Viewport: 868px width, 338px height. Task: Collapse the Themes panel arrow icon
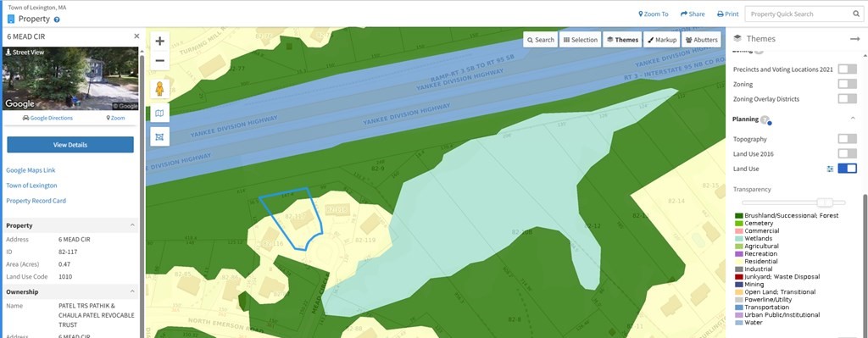coord(854,39)
